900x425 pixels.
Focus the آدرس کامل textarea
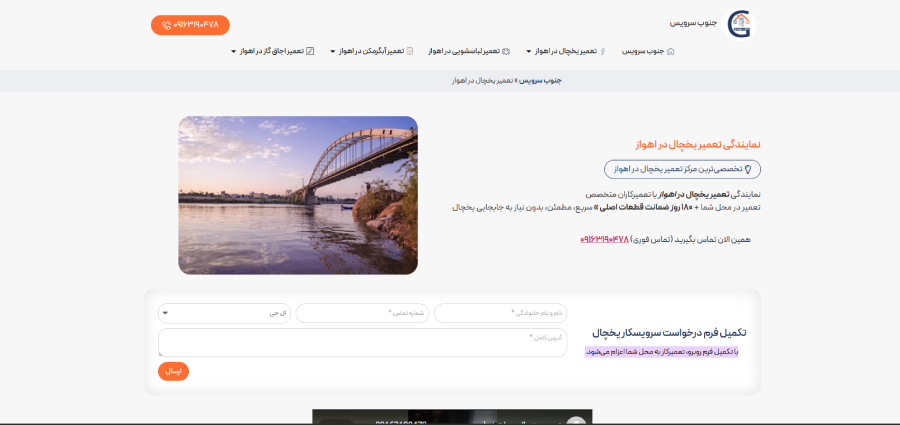click(x=363, y=342)
